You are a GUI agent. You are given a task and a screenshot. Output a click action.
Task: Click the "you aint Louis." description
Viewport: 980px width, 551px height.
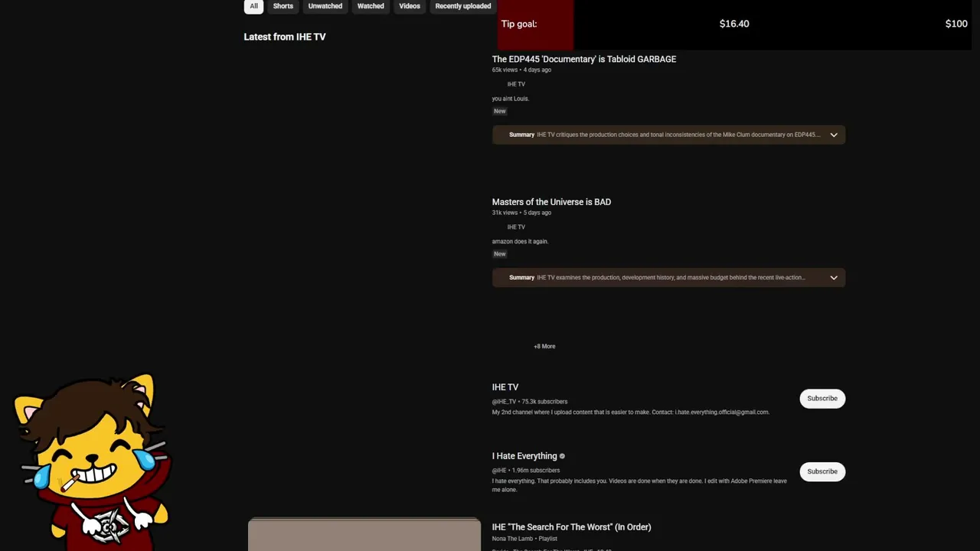click(x=511, y=99)
